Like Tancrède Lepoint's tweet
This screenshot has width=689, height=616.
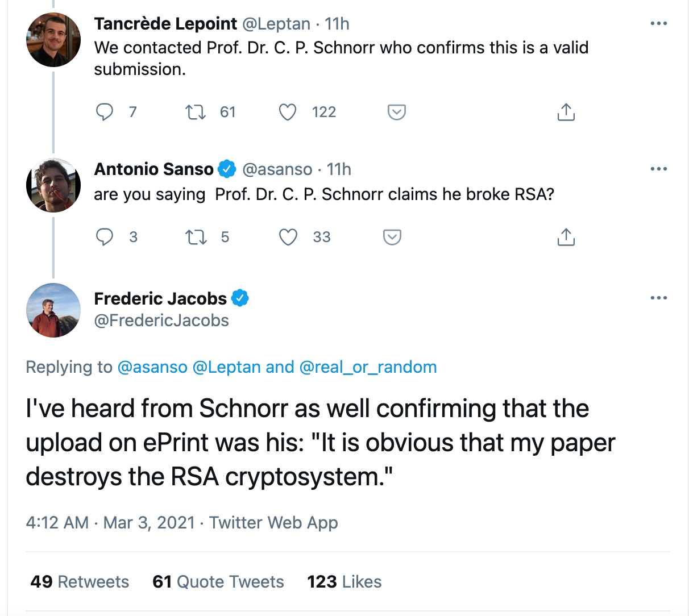click(288, 112)
